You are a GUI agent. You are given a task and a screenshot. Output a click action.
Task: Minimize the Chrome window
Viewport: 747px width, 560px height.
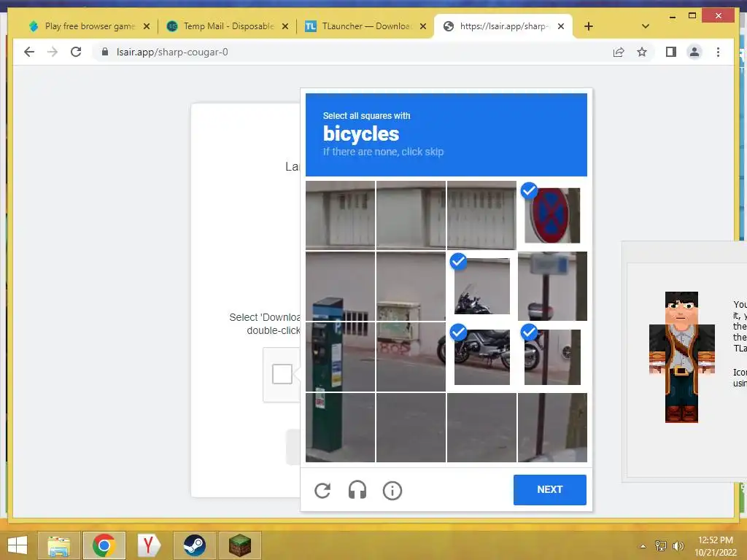click(672, 16)
